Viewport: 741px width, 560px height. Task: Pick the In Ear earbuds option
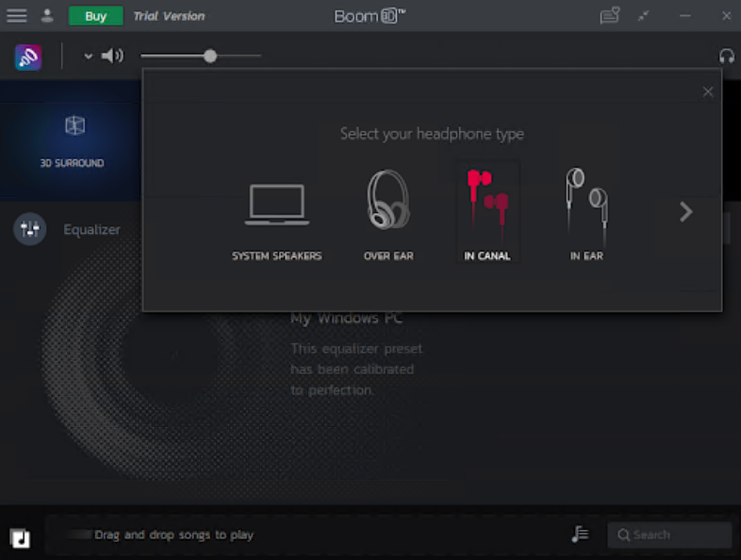pos(586,214)
